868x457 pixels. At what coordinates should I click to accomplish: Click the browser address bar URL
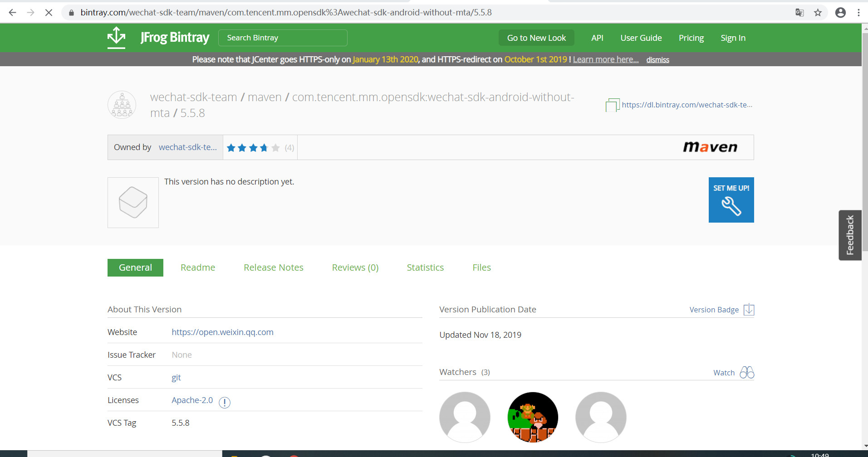(x=286, y=13)
